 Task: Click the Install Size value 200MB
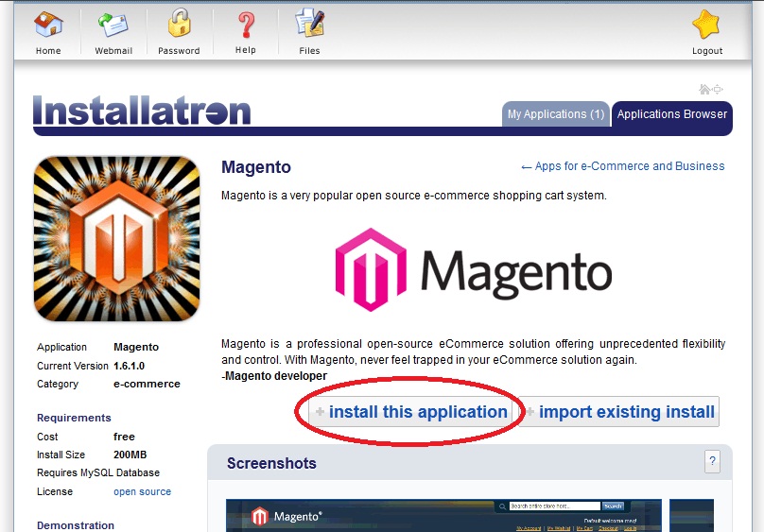(x=130, y=455)
